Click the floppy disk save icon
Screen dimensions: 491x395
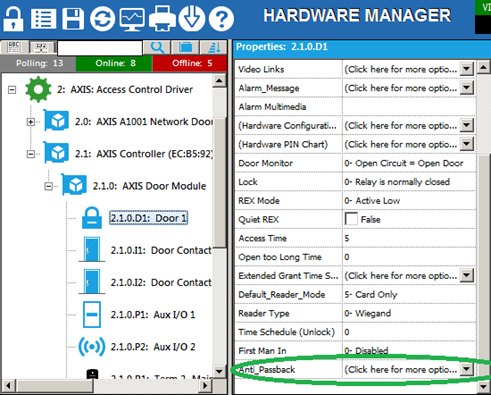coord(73,19)
